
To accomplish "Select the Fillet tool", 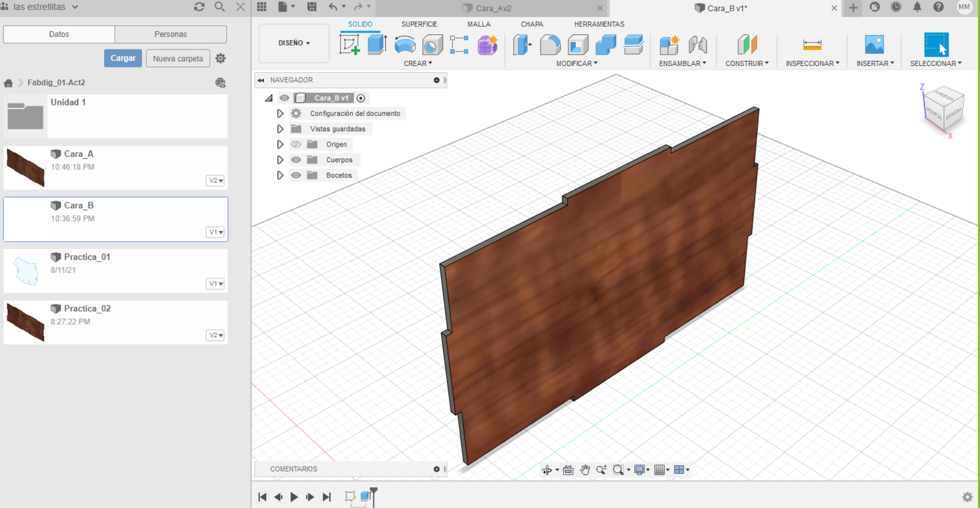I will coord(550,44).
